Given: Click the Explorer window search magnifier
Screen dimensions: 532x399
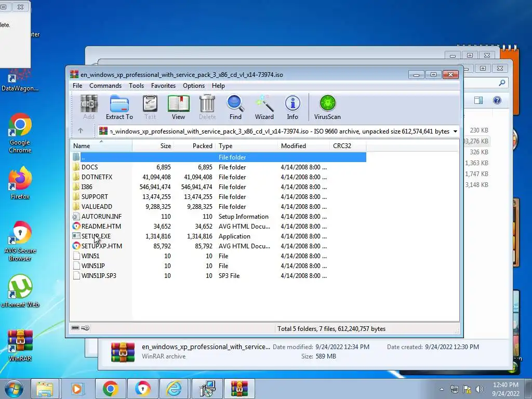Looking at the screenshot, I should (x=502, y=83).
